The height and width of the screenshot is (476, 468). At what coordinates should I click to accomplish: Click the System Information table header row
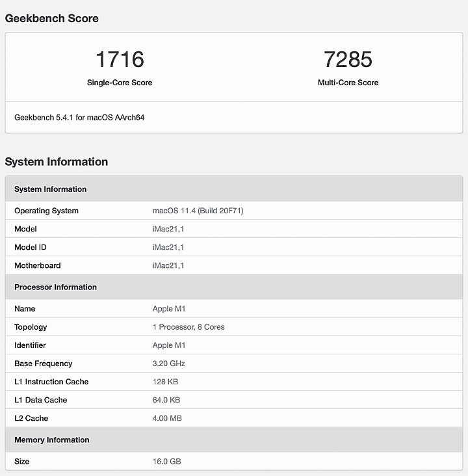coord(234,189)
